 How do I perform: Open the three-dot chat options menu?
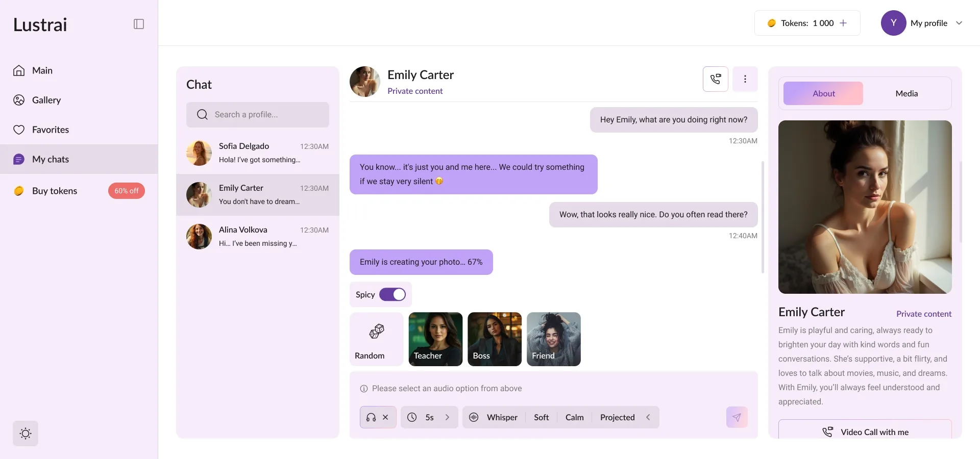click(x=745, y=79)
